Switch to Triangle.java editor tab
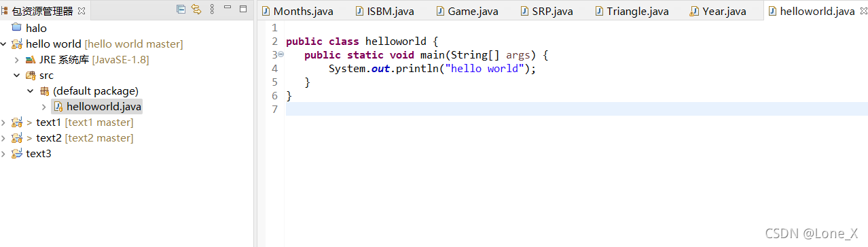 [x=631, y=11]
